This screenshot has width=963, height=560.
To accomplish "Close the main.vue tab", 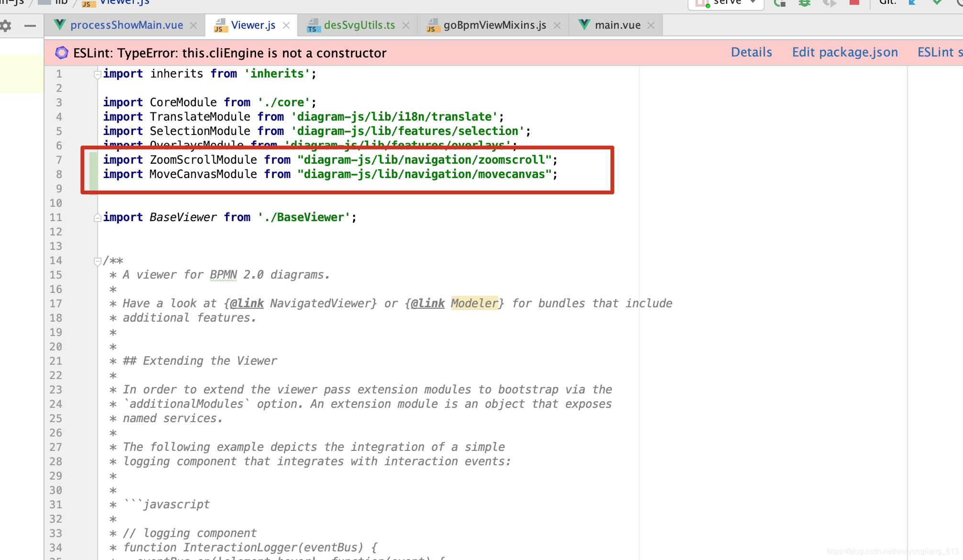I will 651,25.
